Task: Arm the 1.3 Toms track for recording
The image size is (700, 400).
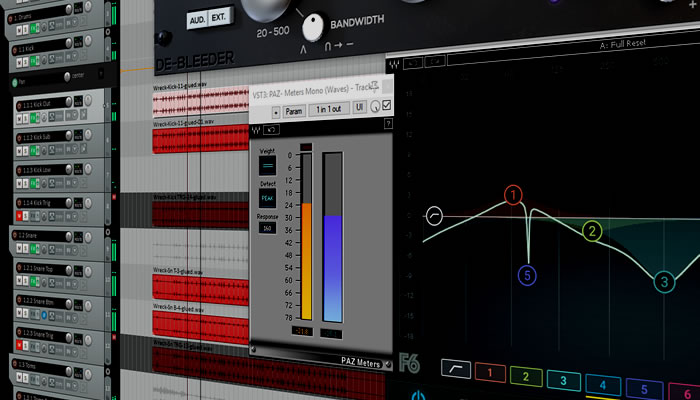Action: coord(15,364)
